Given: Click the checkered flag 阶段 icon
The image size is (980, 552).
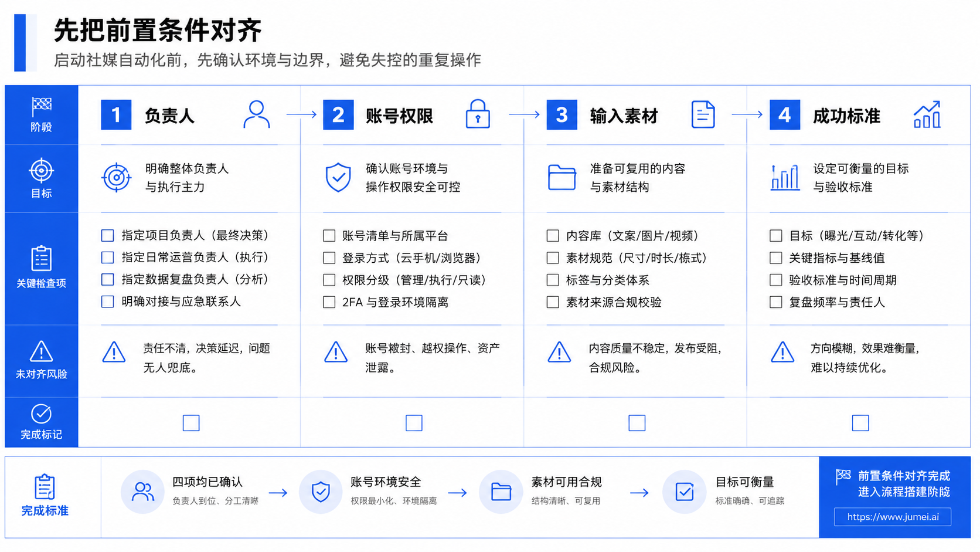Looking at the screenshot, I should 42,106.
